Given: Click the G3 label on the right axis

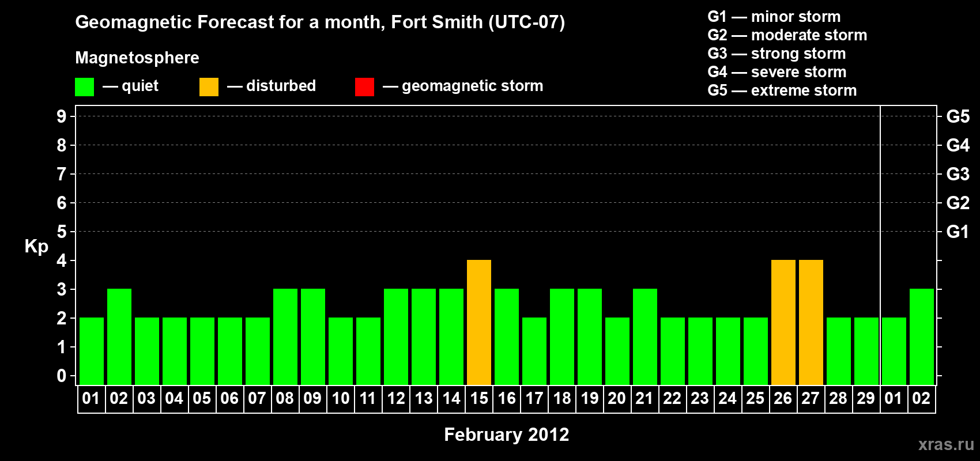Looking at the screenshot, I should coord(958,174).
